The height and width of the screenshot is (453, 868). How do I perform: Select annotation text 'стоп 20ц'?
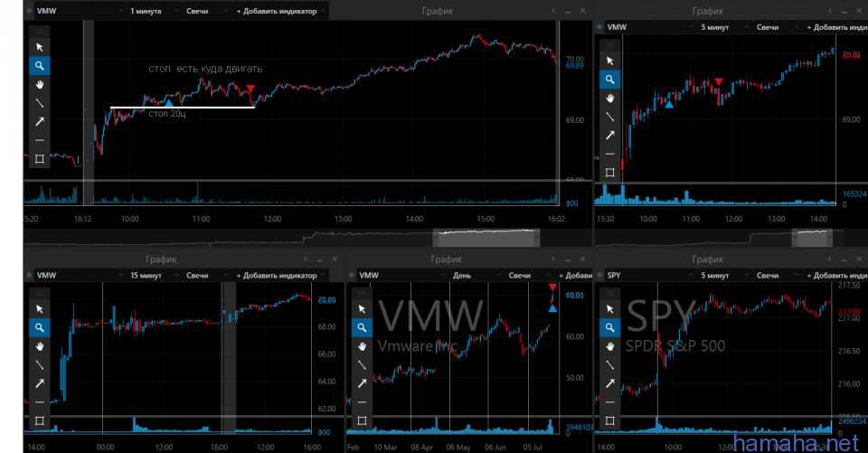(x=167, y=114)
